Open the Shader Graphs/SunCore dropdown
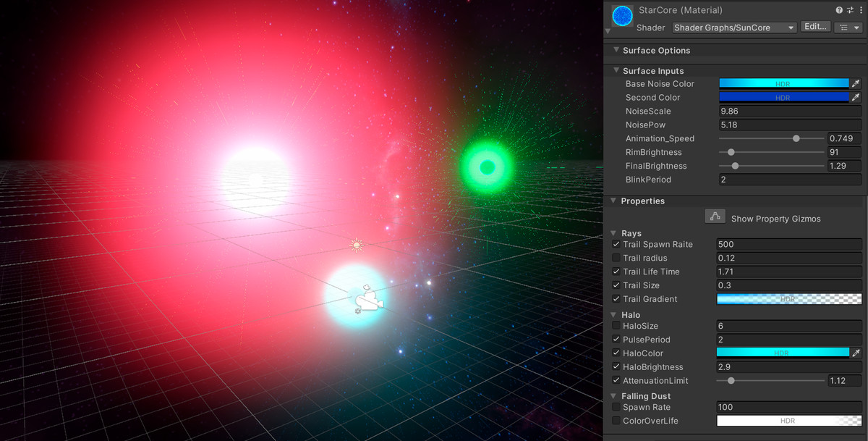 click(733, 28)
